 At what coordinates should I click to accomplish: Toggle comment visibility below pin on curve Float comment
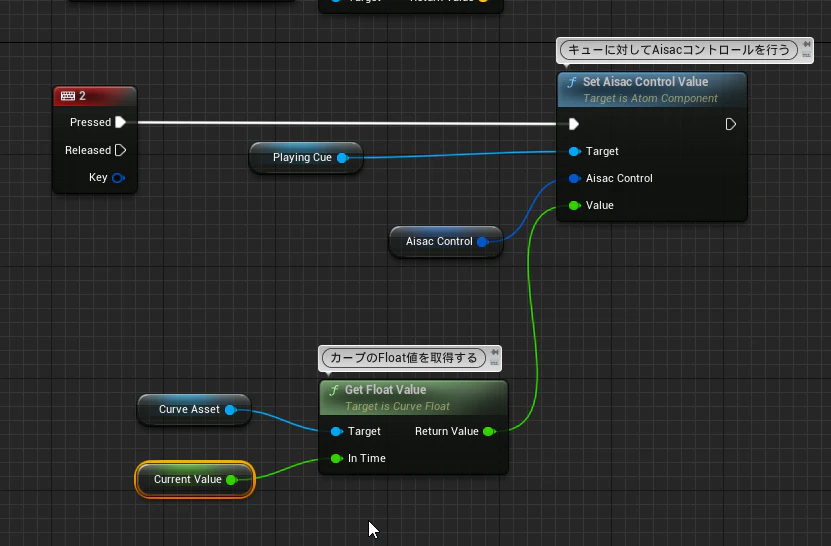[494, 363]
